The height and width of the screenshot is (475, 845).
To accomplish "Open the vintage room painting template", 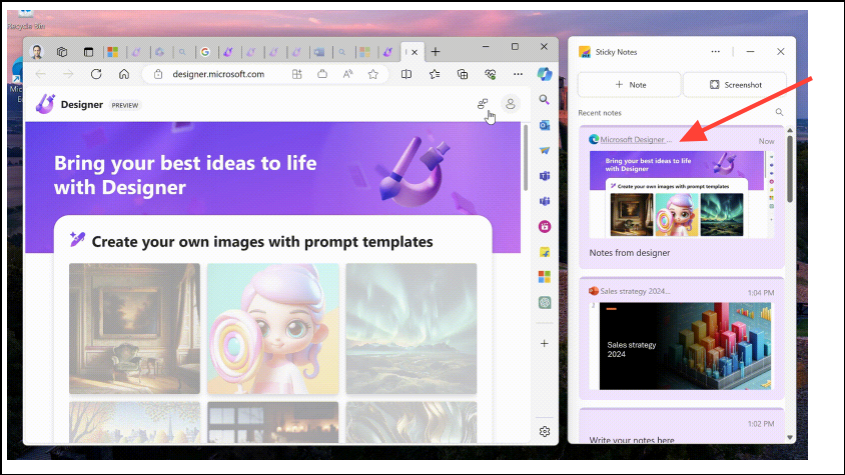I will [134, 328].
